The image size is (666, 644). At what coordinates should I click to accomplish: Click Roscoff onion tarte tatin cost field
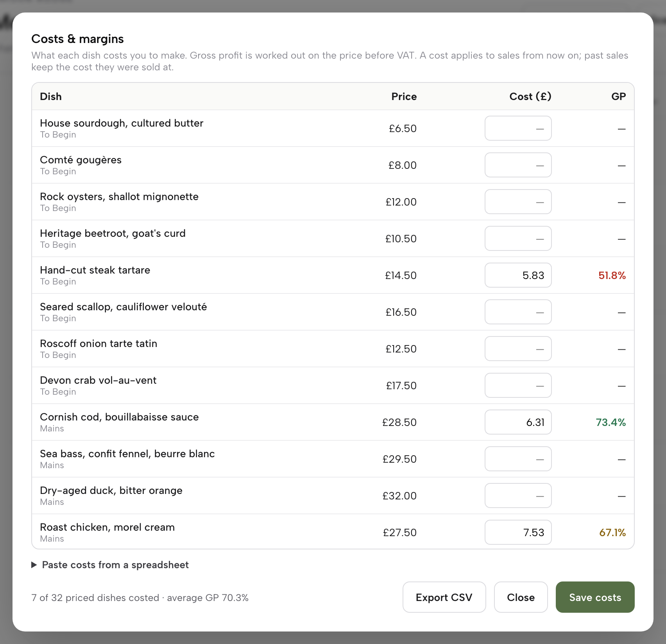tap(518, 349)
